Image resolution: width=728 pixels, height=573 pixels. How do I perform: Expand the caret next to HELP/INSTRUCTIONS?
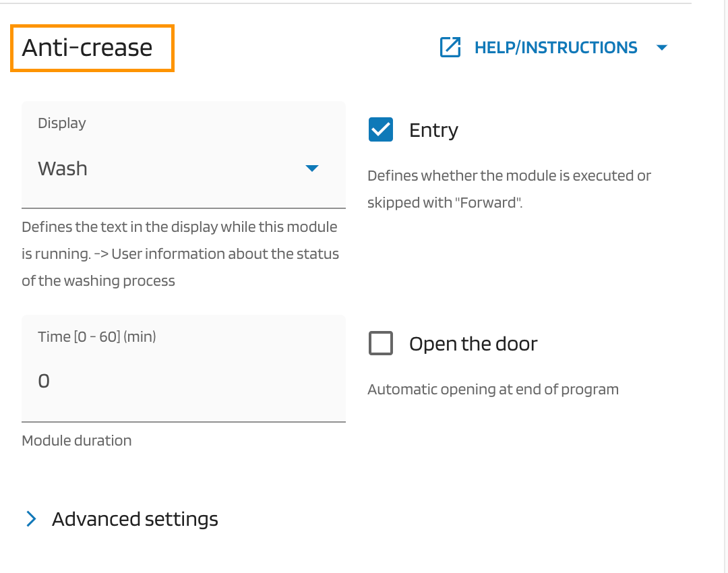pyautogui.click(x=662, y=48)
